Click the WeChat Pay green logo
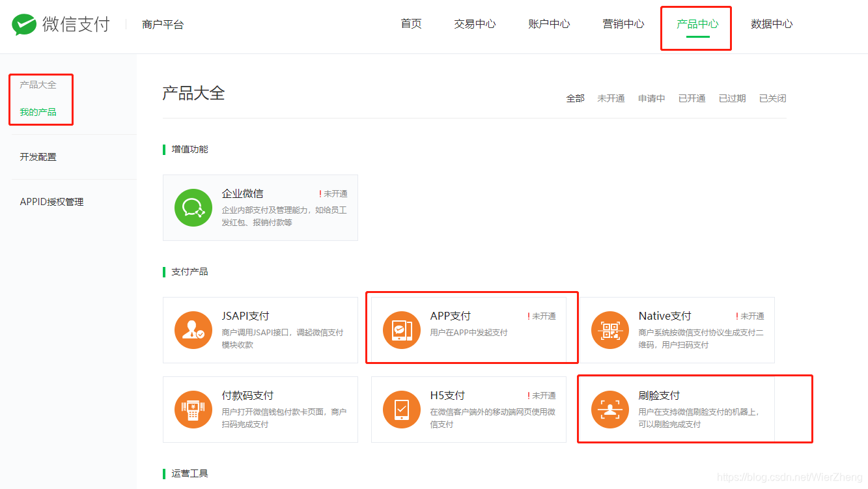The image size is (868, 489). pyautogui.click(x=24, y=25)
